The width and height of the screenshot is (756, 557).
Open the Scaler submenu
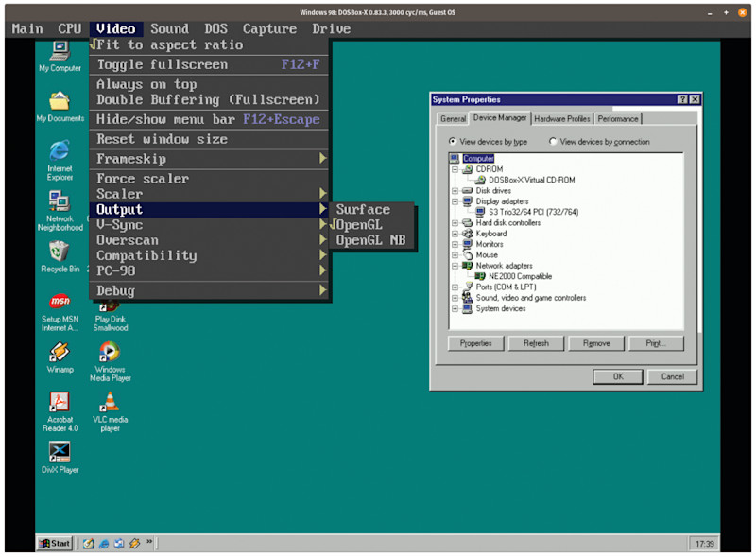(x=209, y=194)
